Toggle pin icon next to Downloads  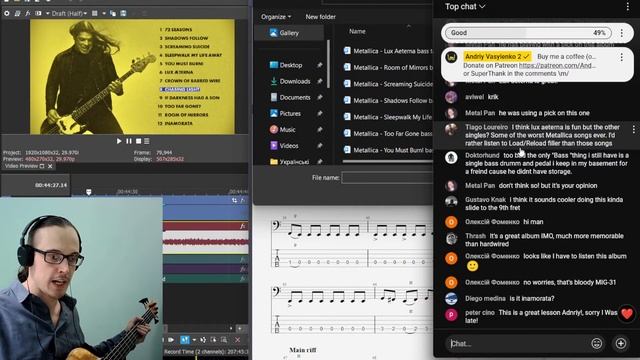(x=320, y=81)
